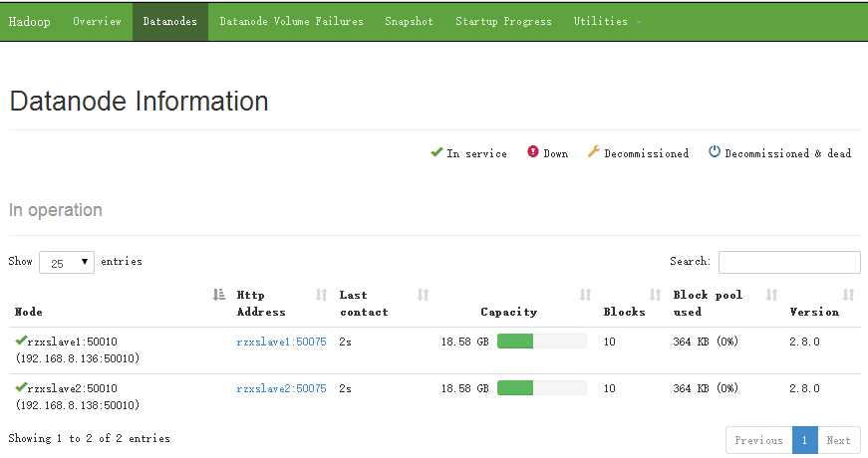Click the Version column header
868x458 pixels.
click(x=814, y=312)
